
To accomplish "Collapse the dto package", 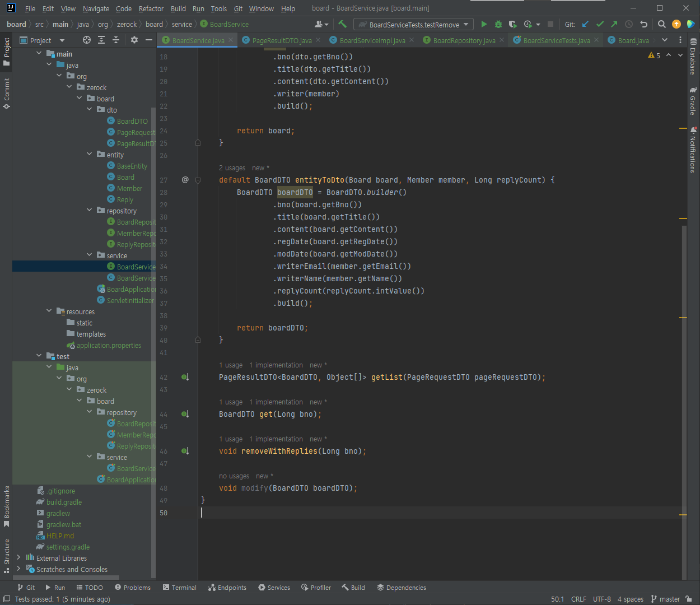I will (89, 109).
